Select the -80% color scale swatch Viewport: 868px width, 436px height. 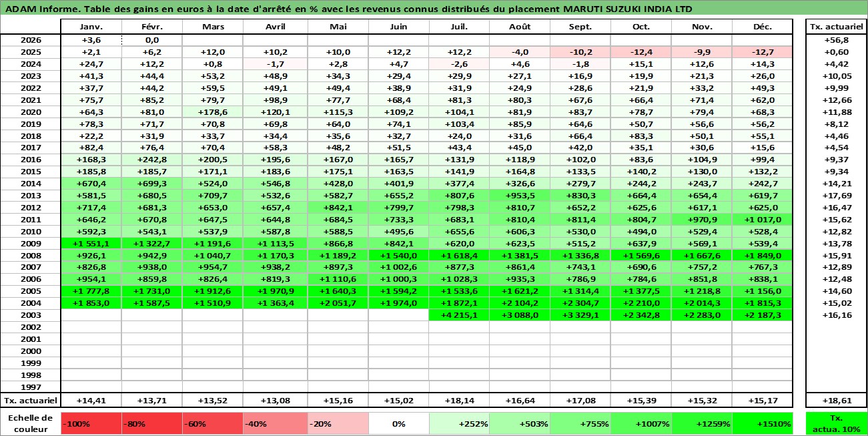(151, 423)
